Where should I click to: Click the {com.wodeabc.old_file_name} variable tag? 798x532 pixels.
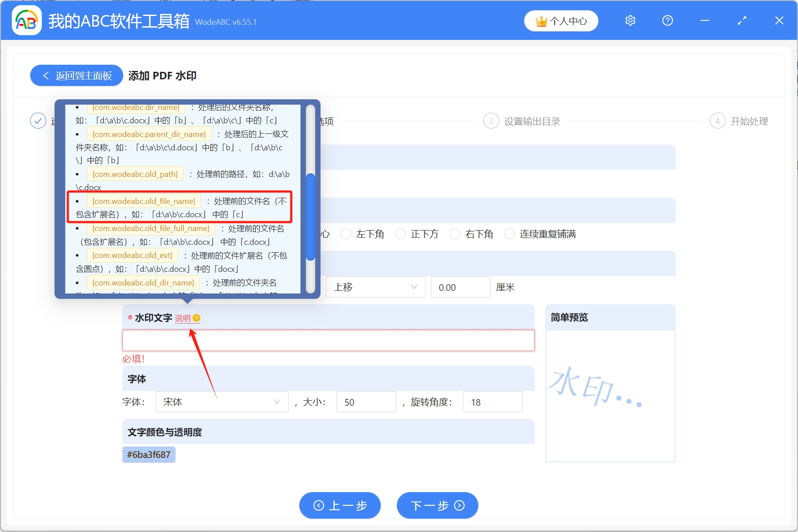click(144, 201)
